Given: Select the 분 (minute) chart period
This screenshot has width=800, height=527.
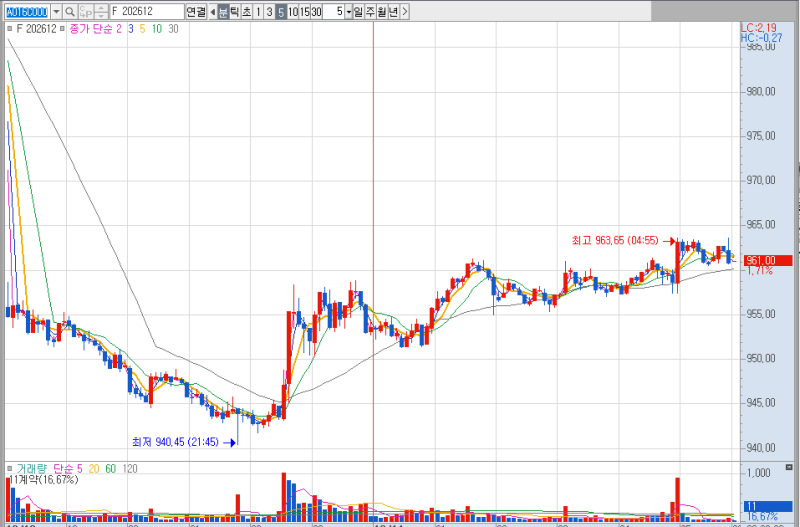Looking at the screenshot, I should 223,11.
